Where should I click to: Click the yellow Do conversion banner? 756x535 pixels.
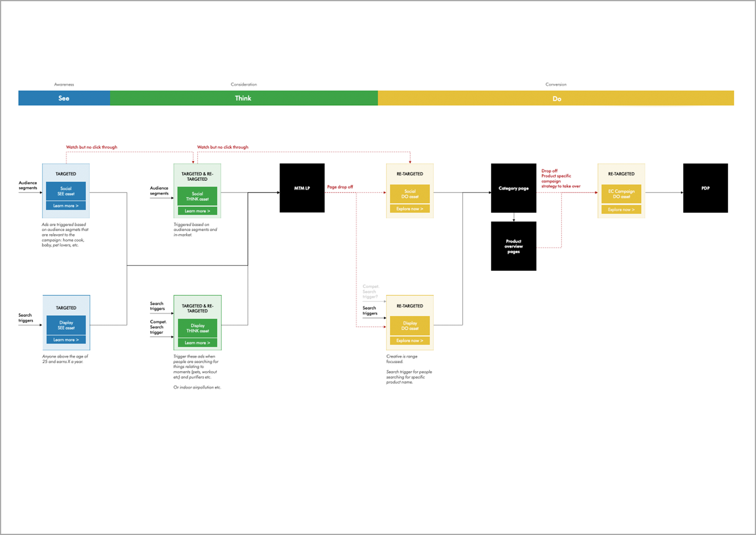[x=556, y=99]
